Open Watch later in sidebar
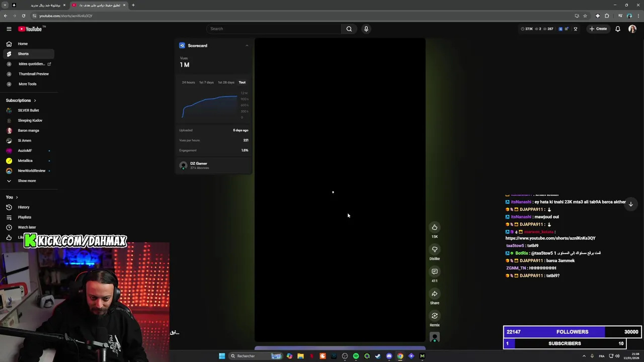This screenshot has height=362, width=644. (28, 227)
